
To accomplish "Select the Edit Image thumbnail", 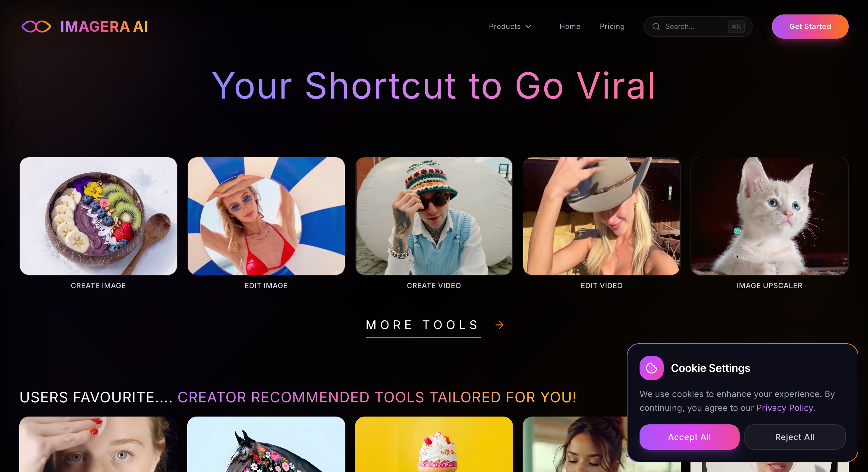I will 266,216.
